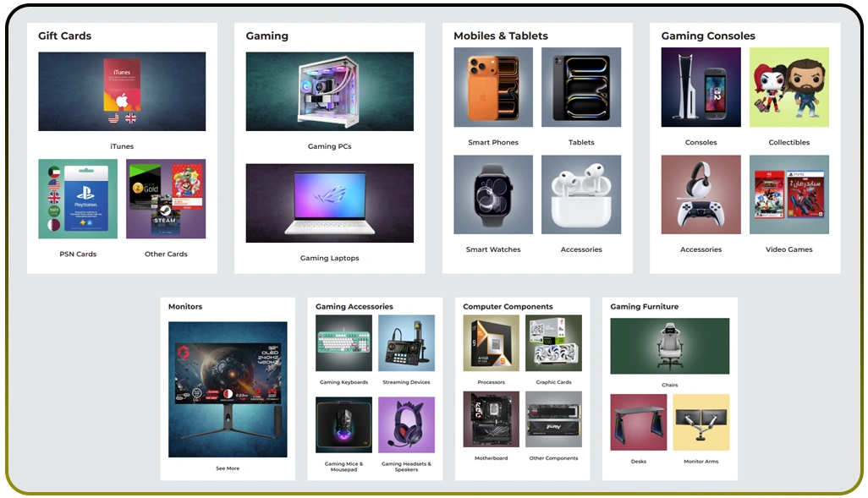The width and height of the screenshot is (868, 498).
Task: Select the Consoles thumbnail
Action: click(700, 87)
